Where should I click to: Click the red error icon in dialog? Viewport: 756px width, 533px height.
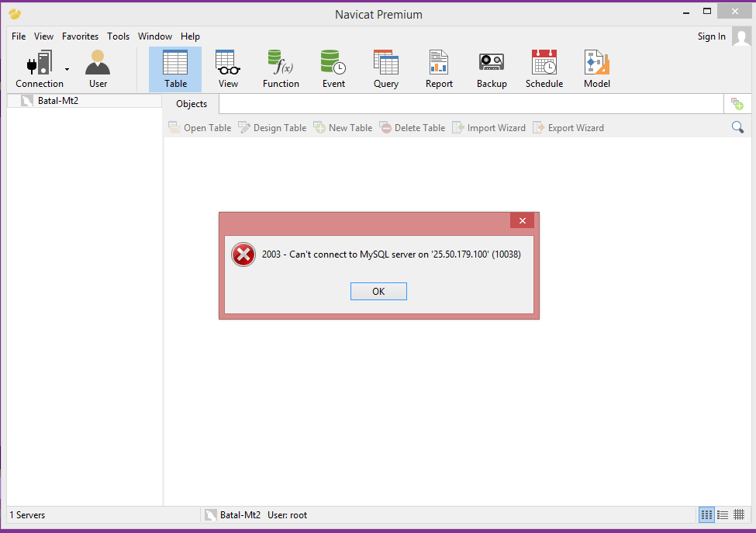tap(243, 254)
